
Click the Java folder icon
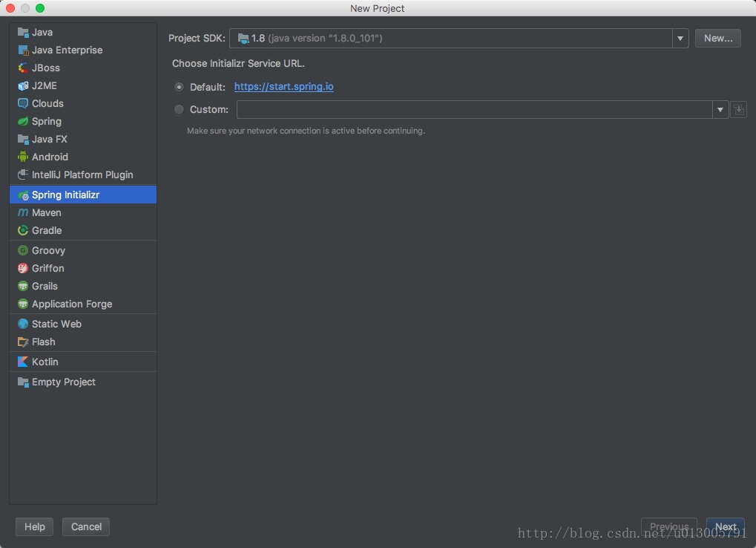23,33
